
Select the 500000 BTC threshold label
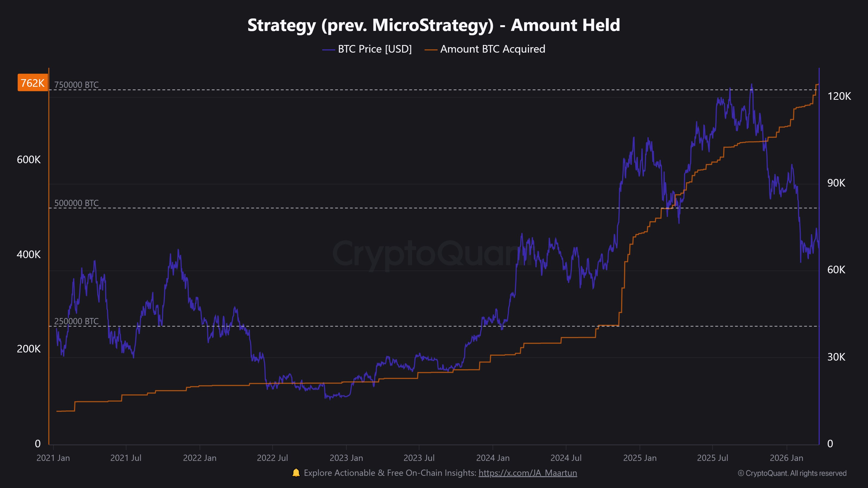tap(76, 203)
